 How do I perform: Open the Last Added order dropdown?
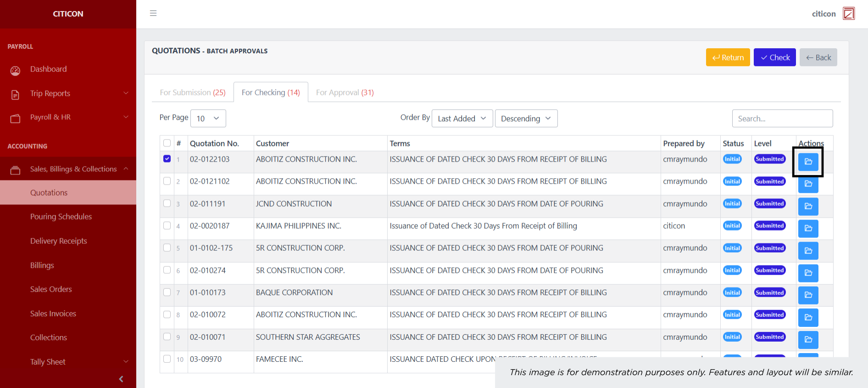click(462, 118)
